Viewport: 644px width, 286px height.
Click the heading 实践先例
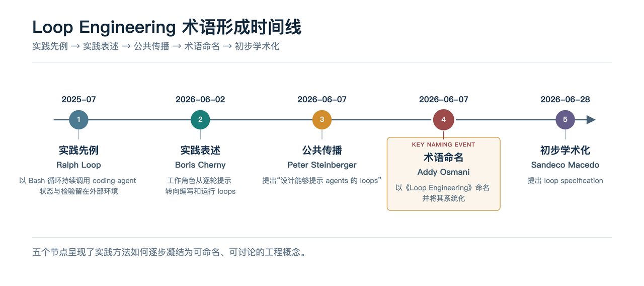(78, 150)
